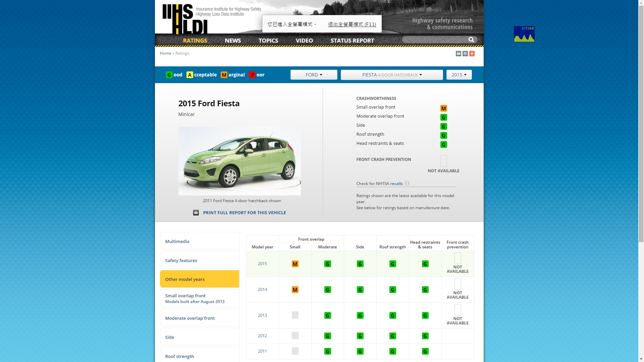The height and width of the screenshot is (362, 644).
Task: Click the printer icon beside full report
Action: tap(196, 213)
